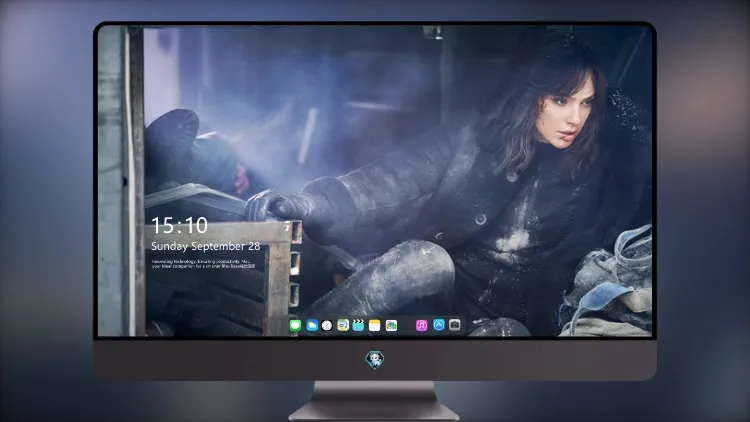Click the logo badge on monitor chin
This screenshot has height=422, width=750.
[375, 359]
